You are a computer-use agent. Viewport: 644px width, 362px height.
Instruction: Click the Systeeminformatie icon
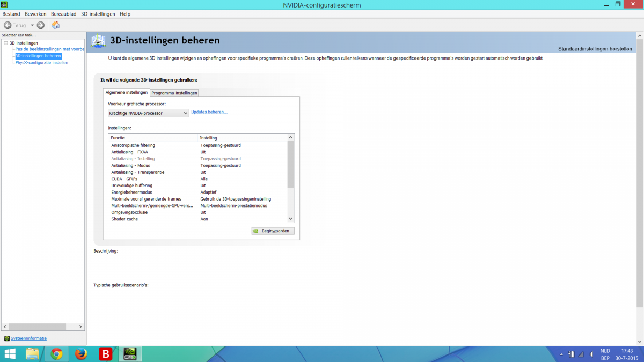coord(6,338)
